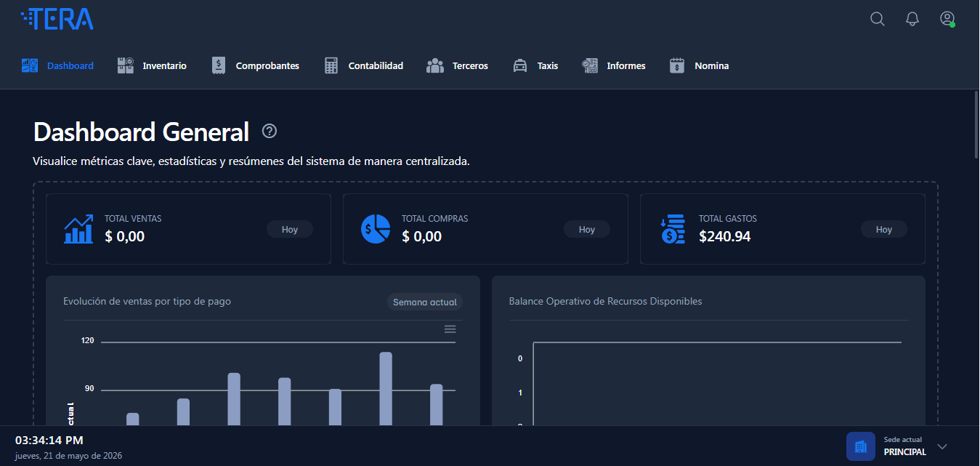This screenshot has height=466, width=980.
Task: Click the 120 axis label
Action: (88, 340)
